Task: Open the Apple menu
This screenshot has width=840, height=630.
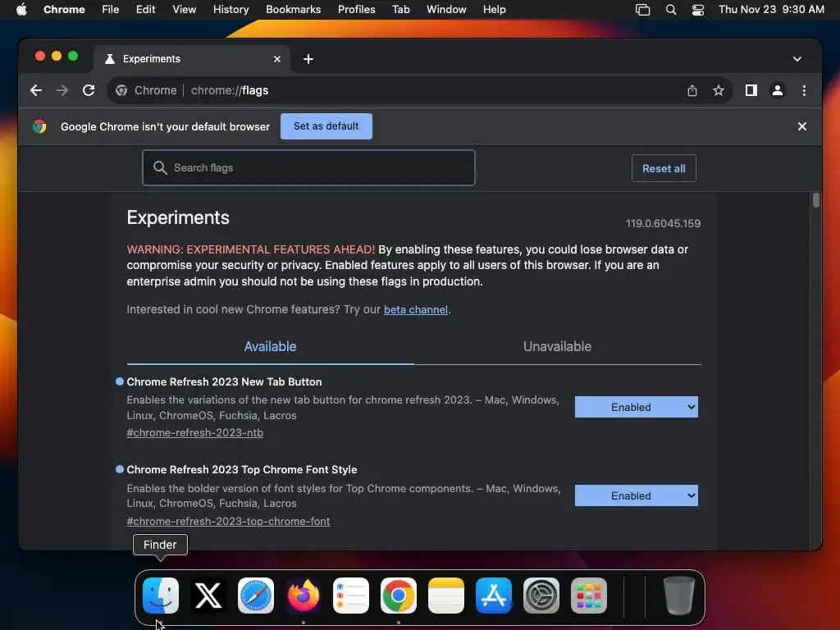Action: tap(21, 10)
